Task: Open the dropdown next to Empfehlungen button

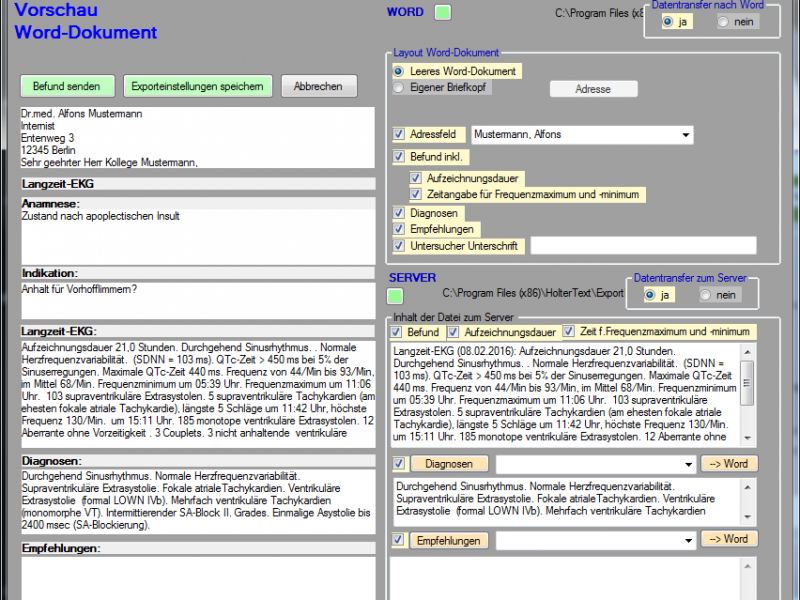Action: [x=688, y=540]
